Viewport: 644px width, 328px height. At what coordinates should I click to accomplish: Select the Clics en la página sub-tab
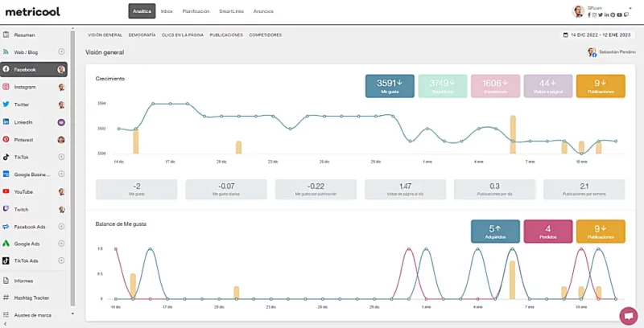(x=183, y=35)
